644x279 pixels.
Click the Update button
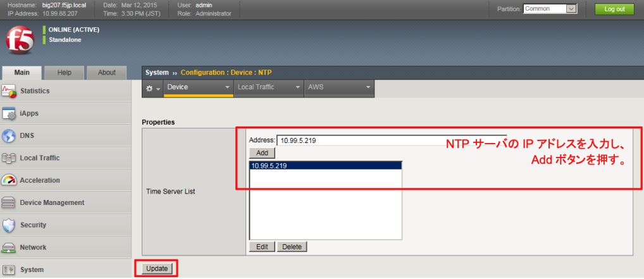[x=157, y=269]
